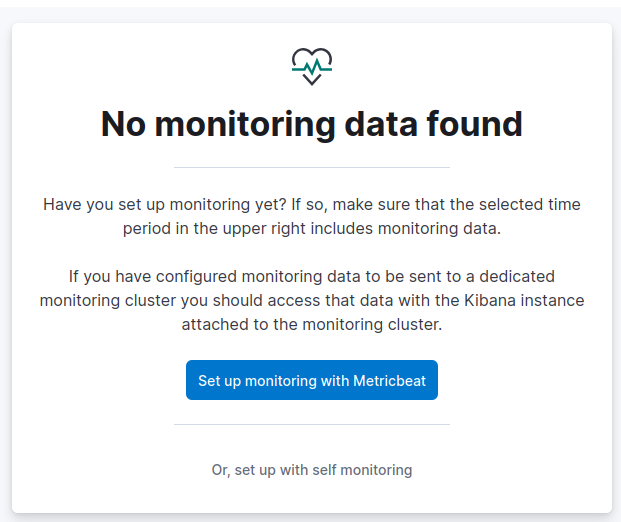Open the set up with self monitoring link
Viewport: 621px width, 522px height.
point(312,469)
